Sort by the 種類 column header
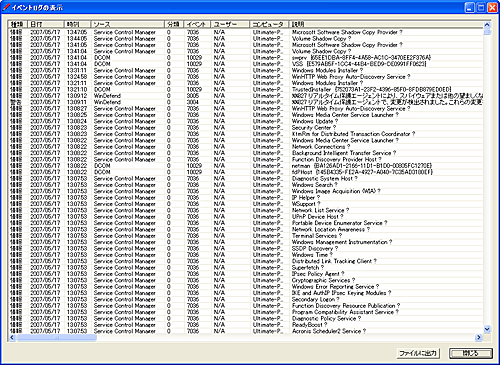The height and width of the screenshot is (365, 500). tap(18, 24)
